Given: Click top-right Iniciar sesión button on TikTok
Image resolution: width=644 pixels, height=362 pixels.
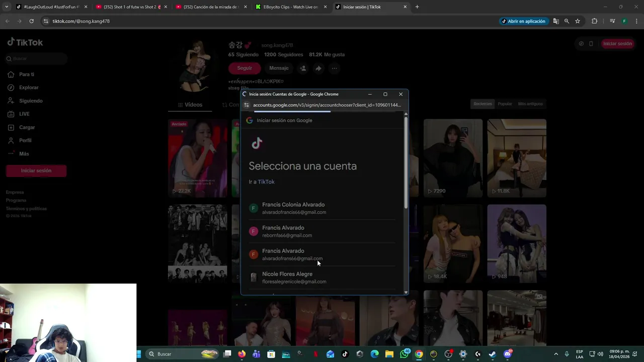Looking at the screenshot, I should coord(617,44).
